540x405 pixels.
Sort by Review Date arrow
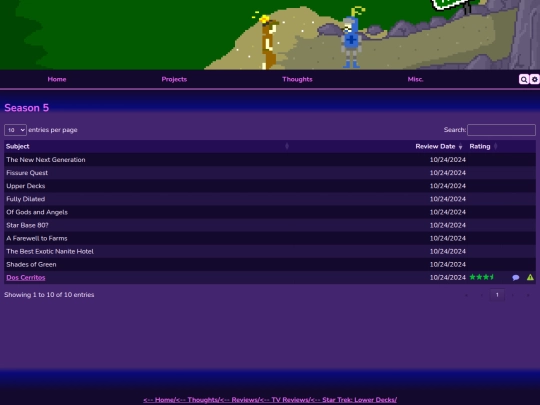[460, 146]
